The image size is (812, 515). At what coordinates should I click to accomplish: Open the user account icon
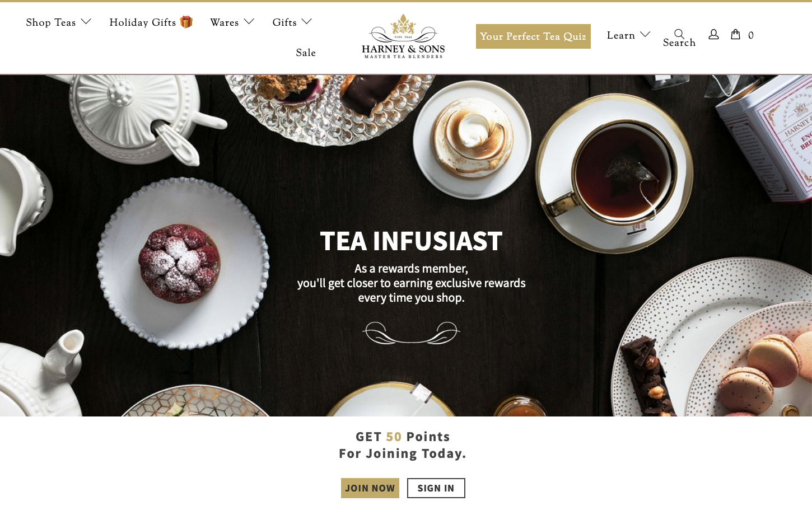713,35
